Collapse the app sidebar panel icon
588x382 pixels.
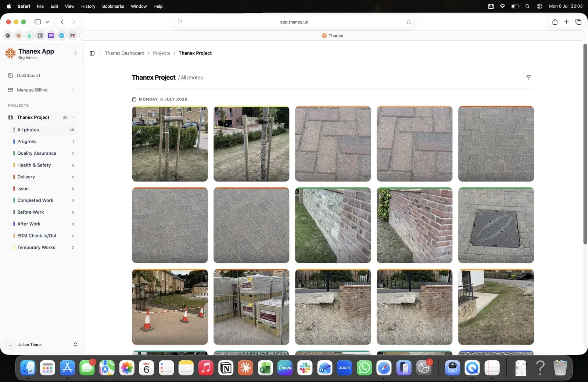pyautogui.click(x=92, y=53)
